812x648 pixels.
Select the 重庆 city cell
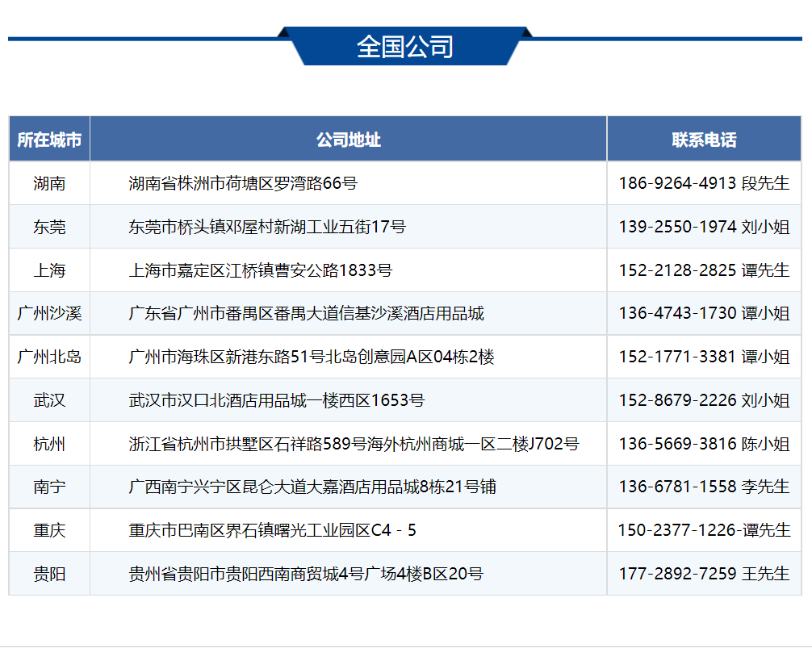click(x=49, y=530)
